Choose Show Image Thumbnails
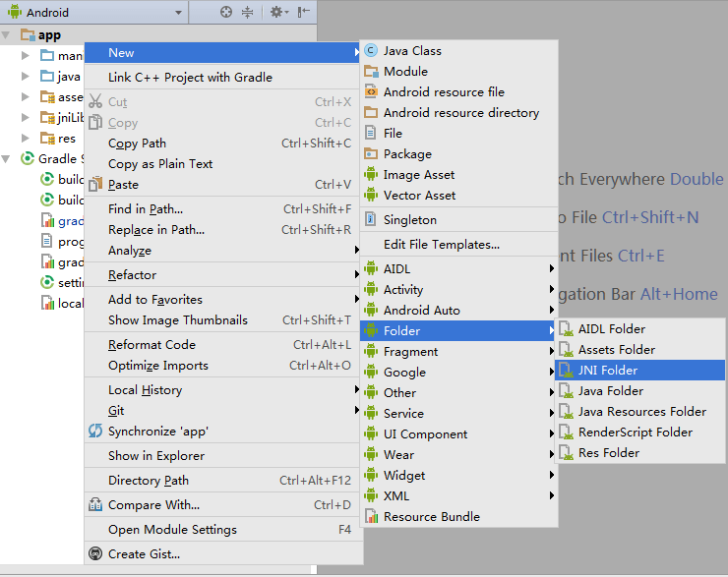728x577 pixels. [x=223, y=320]
